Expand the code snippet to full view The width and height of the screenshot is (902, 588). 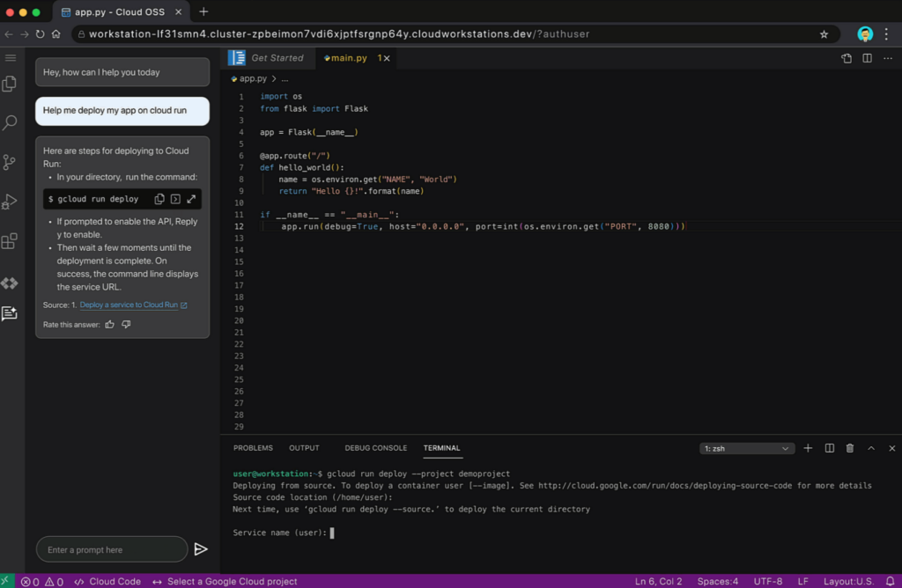pyautogui.click(x=191, y=199)
